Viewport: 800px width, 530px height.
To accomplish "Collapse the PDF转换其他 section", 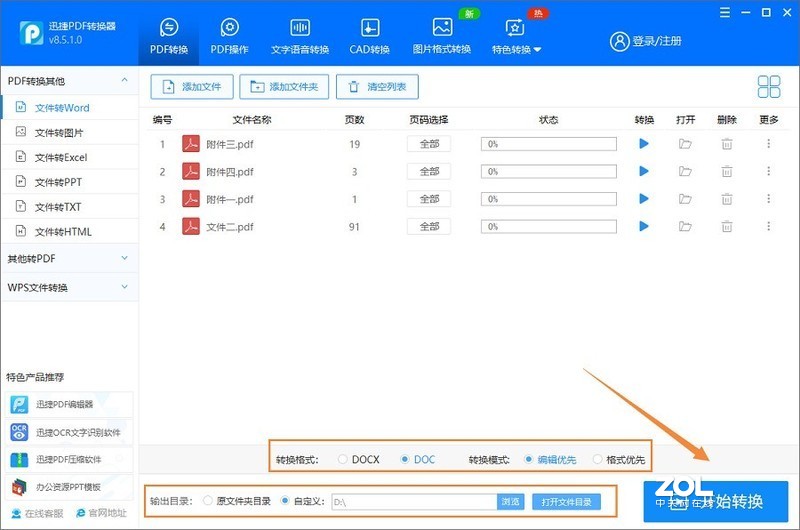I will (124, 81).
